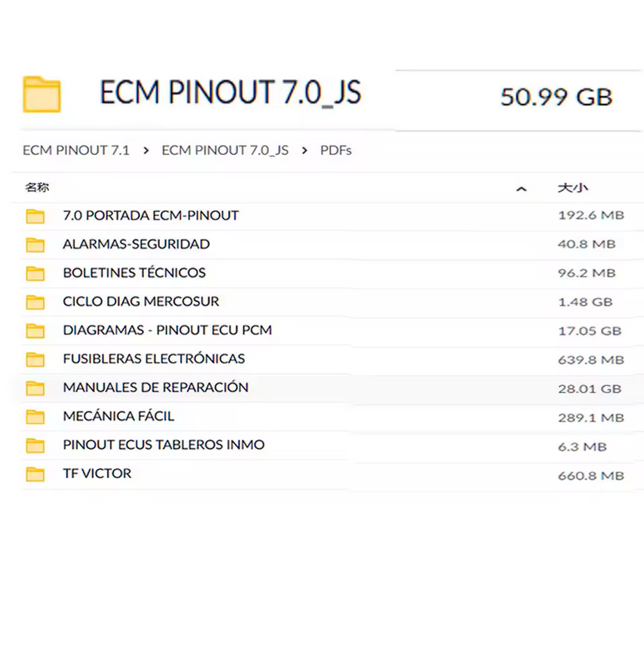Image resolution: width=644 pixels, height=645 pixels.
Task: Open the PINOUT ECUS TABLEROS INMO folder
Action: pyautogui.click(x=163, y=445)
